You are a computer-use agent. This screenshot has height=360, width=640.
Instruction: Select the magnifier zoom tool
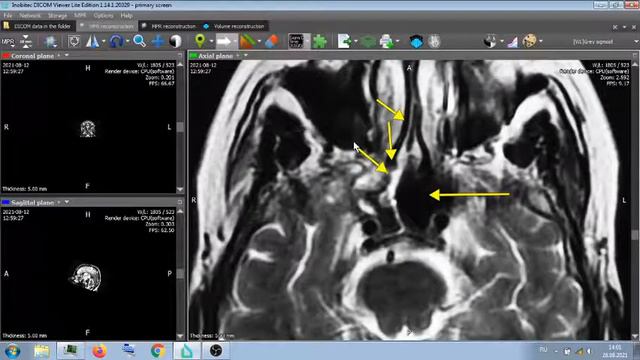[x=140, y=41]
